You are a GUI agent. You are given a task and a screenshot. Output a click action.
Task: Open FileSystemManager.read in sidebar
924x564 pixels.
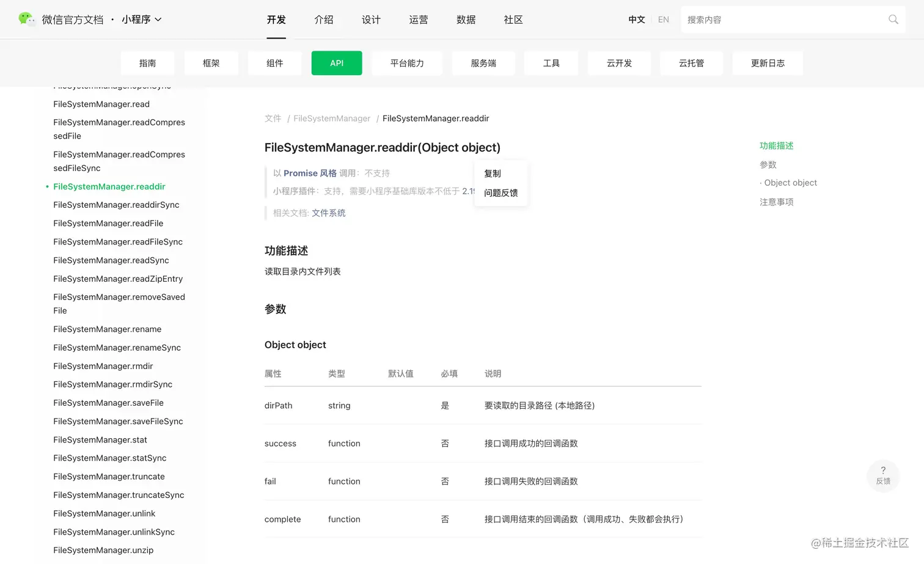click(101, 104)
